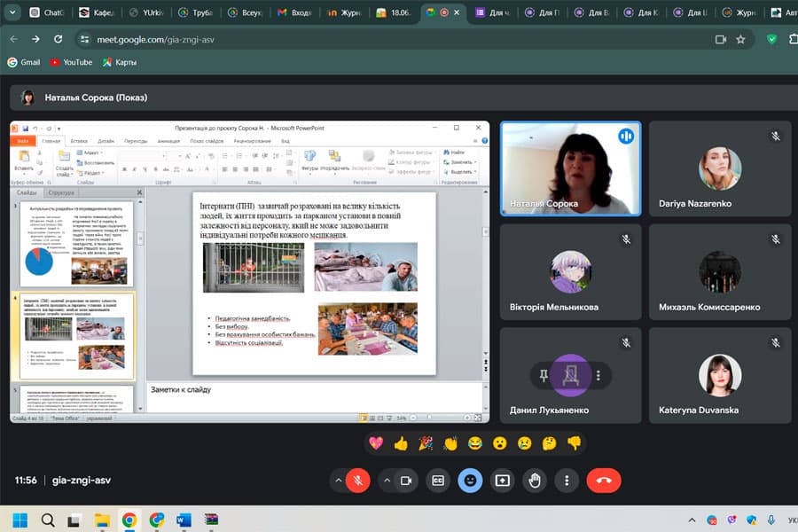This screenshot has width=798, height=532.
Task: Turn on closed captions
Action: point(437,480)
